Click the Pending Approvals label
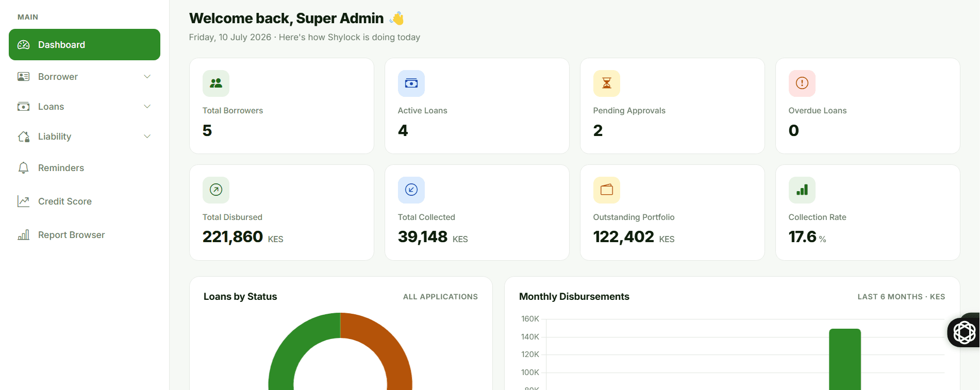Viewport: 980px width, 390px height. 629,111
